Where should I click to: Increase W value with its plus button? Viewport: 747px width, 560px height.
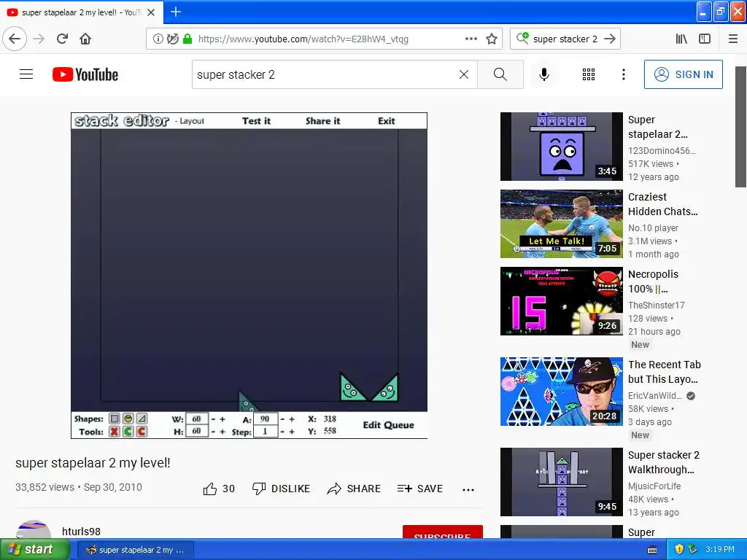[222, 419]
